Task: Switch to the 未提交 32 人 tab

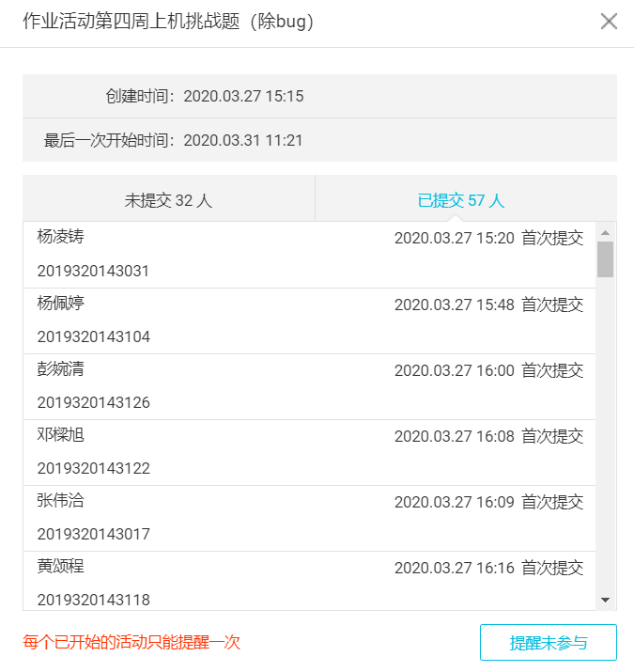Action: tap(169, 200)
